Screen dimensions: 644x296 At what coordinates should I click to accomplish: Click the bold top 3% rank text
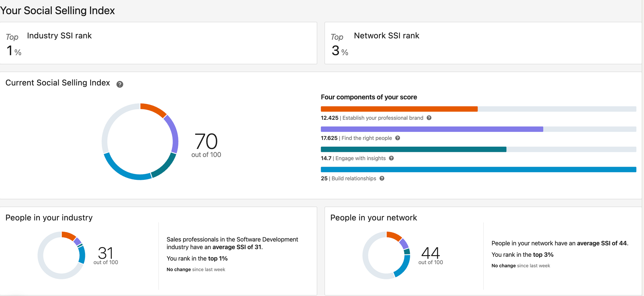(543, 255)
